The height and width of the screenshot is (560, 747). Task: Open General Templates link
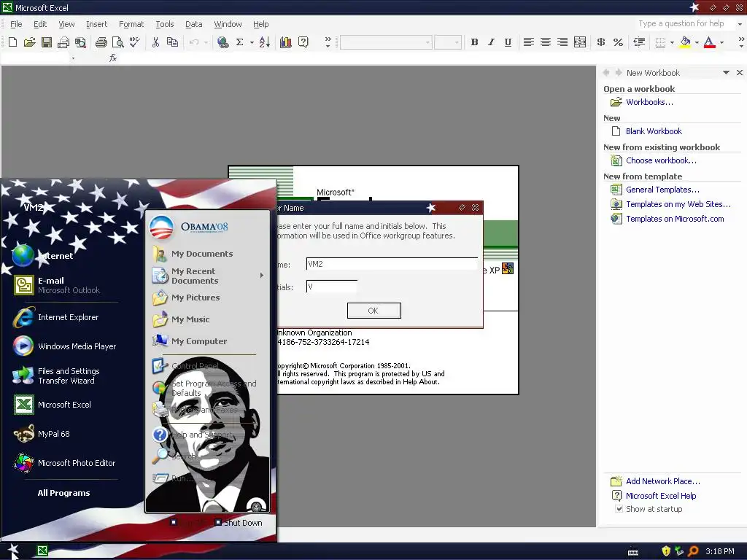coord(662,190)
